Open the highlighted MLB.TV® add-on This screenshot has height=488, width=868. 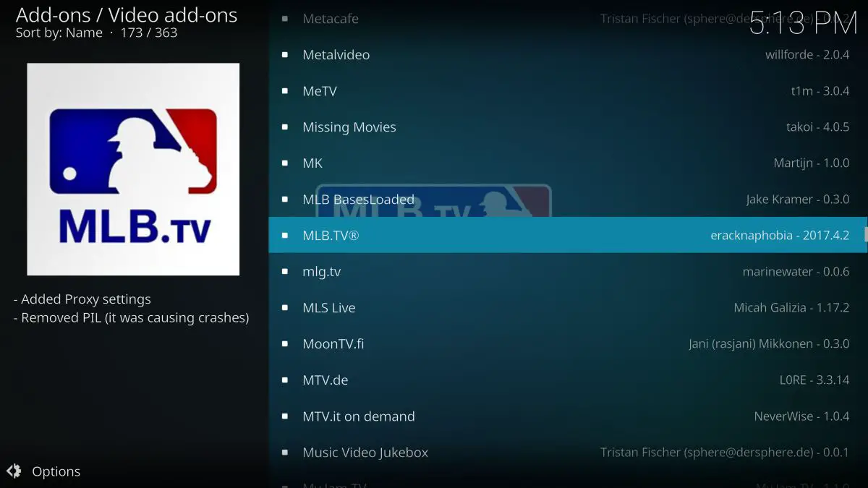click(x=568, y=235)
